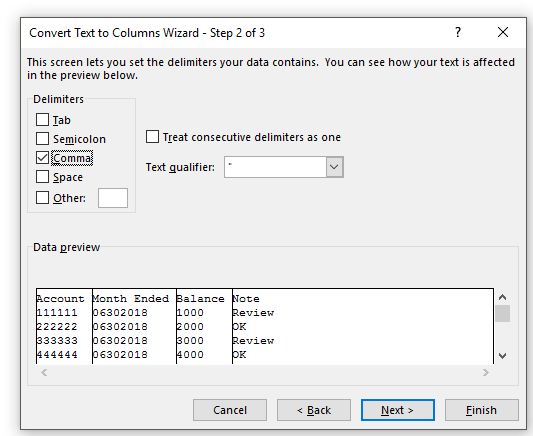
Task: Enable the Other delimiter checkbox
Action: click(x=42, y=197)
